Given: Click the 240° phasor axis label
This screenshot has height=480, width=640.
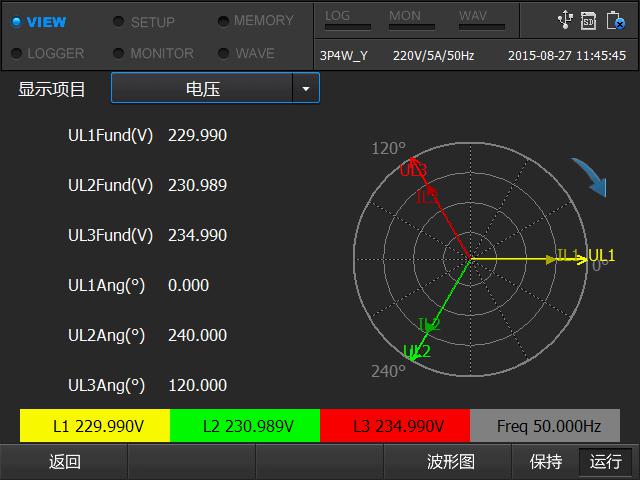Looking at the screenshot, I should point(389,371).
